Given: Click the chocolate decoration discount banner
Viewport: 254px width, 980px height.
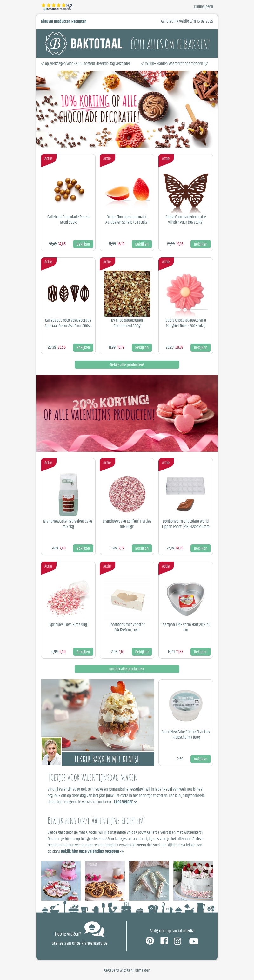Looking at the screenshot, I should [127, 109].
